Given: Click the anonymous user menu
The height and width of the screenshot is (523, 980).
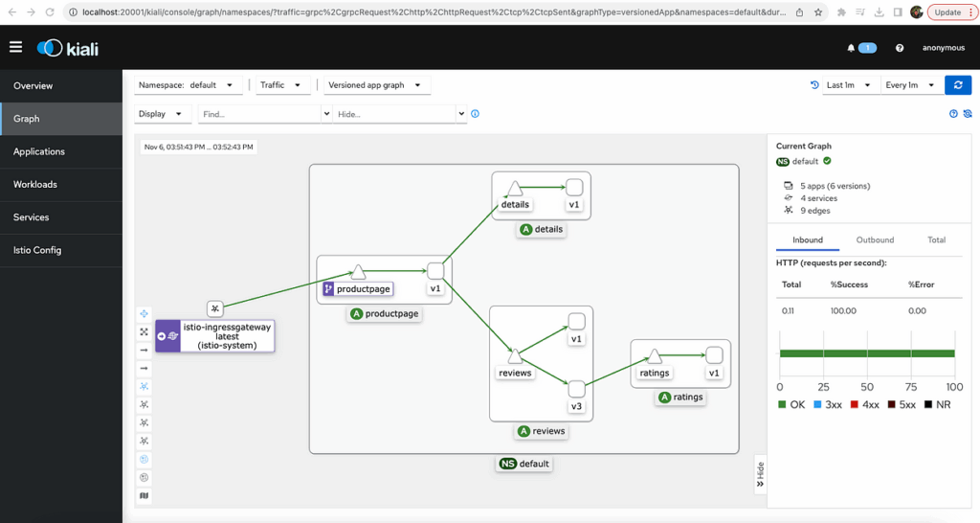Looking at the screenshot, I should (x=943, y=48).
